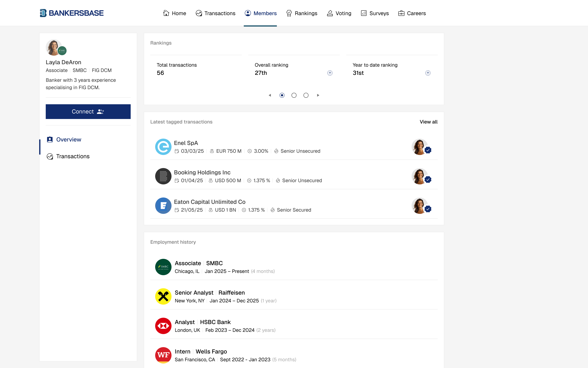Click the FIG DCM label under profile name

(101, 70)
